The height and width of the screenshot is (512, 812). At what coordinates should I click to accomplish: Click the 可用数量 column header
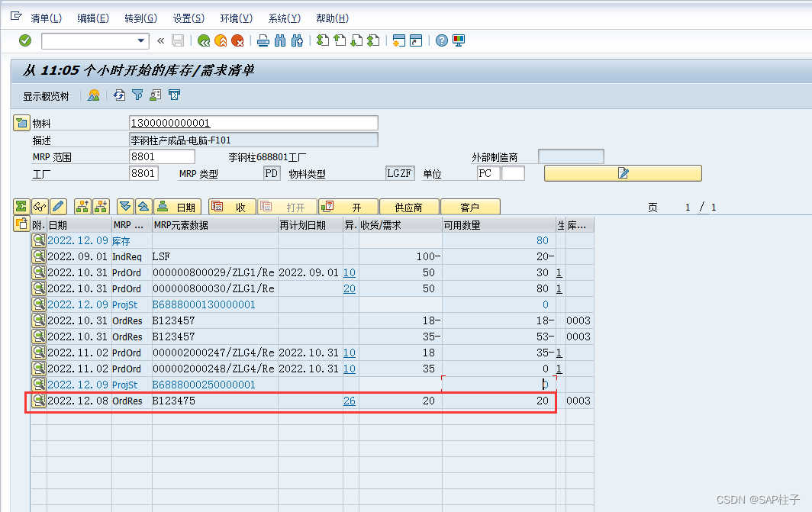click(x=498, y=224)
